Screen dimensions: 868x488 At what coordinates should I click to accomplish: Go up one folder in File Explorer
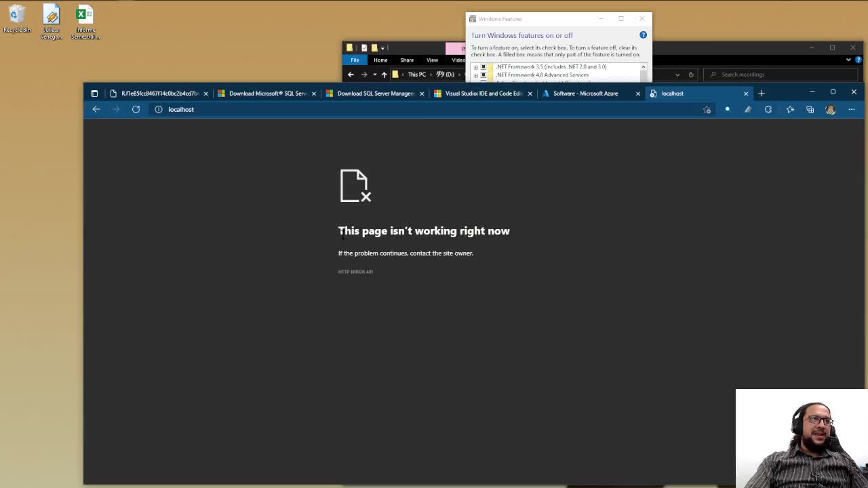pos(384,75)
